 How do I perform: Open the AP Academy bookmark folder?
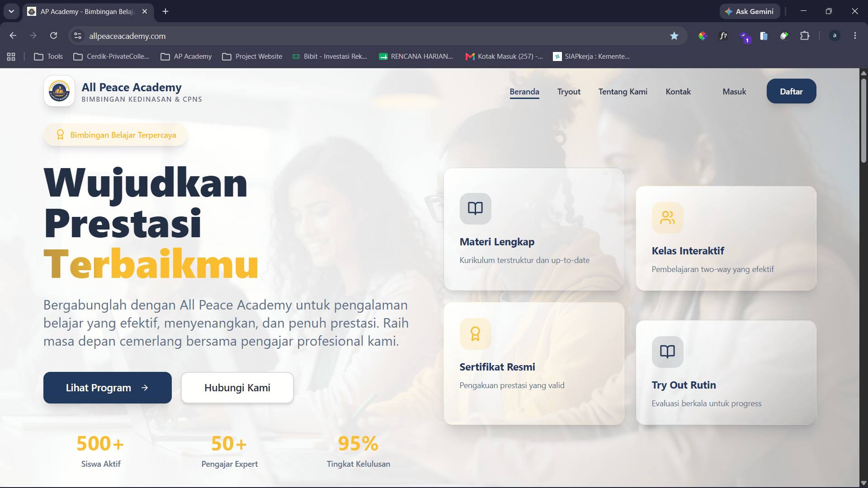click(186, 56)
